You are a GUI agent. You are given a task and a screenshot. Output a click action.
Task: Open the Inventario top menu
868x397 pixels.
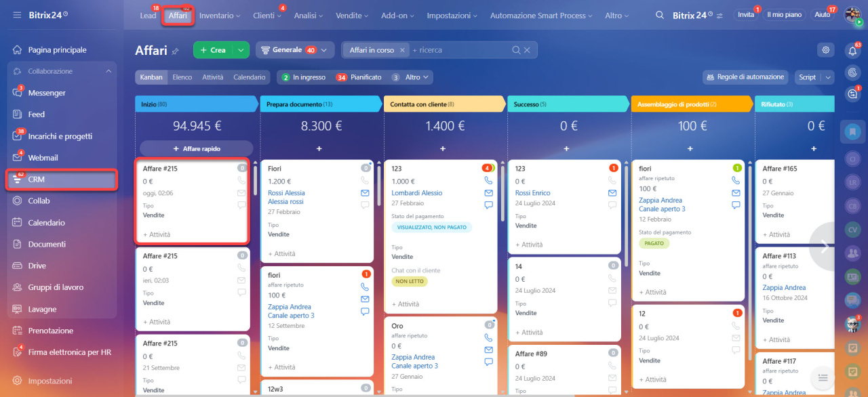pos(220,16)
